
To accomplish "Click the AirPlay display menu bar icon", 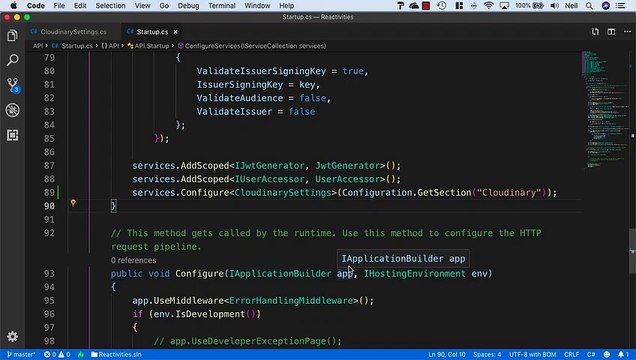I will coord(504,6).
